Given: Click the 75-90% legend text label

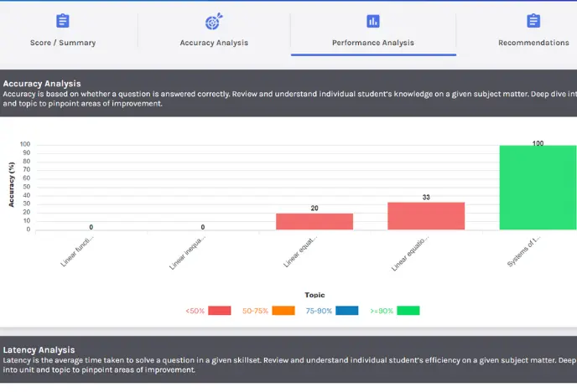Looking at the screenshot, I should pos(319,311).
